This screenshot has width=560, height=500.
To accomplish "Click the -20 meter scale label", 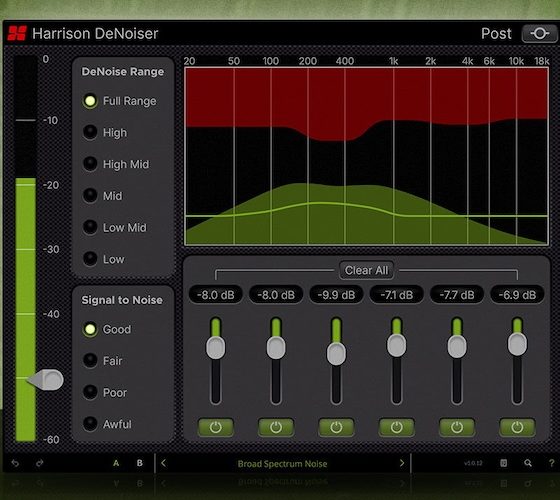I will [51, 185].
